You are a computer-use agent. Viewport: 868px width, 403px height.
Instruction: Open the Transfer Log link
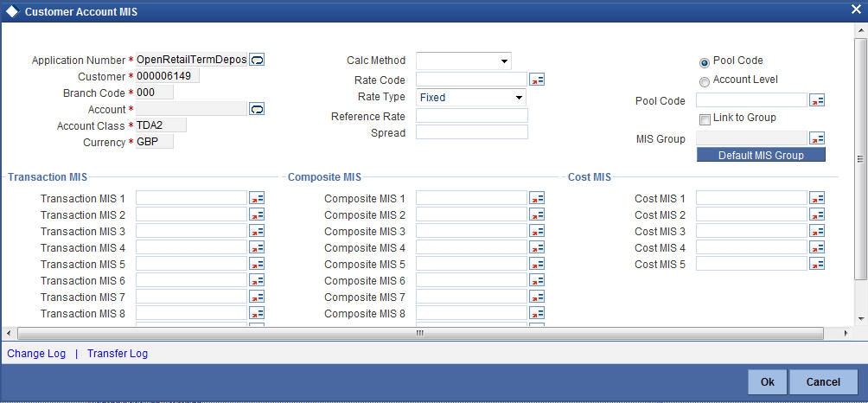point(118,353)
